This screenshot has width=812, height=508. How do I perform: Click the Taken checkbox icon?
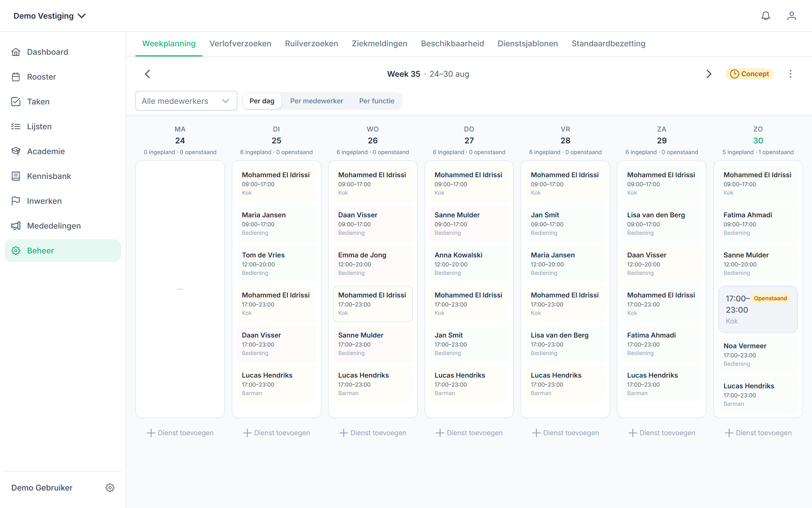click(x=16, y=102)
